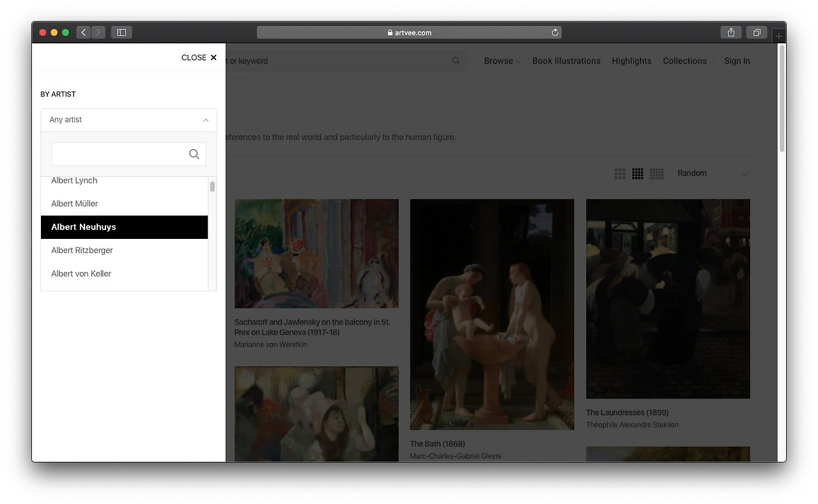The image size is (818, 504).
Task: Click the Sign In link
Action: coord(737,61)
